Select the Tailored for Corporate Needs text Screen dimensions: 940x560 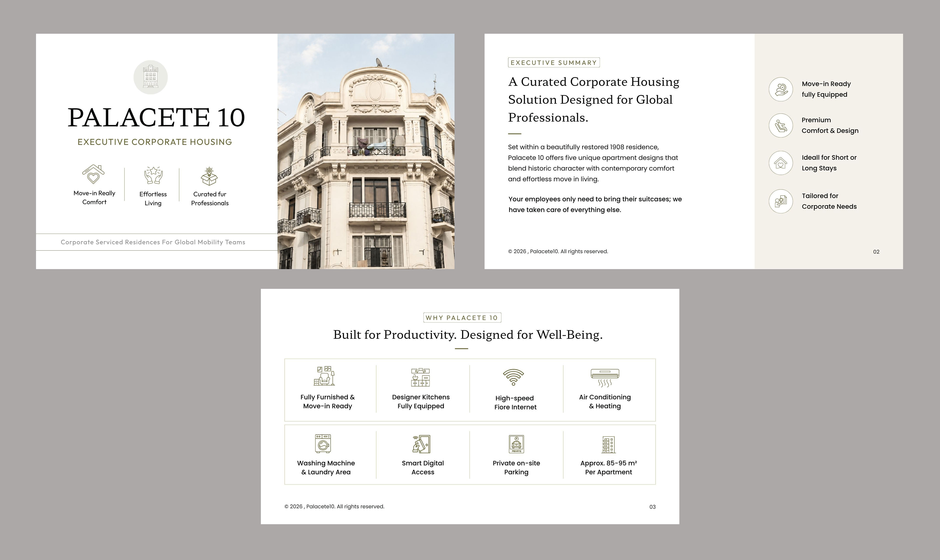click(x=829, y=201)
